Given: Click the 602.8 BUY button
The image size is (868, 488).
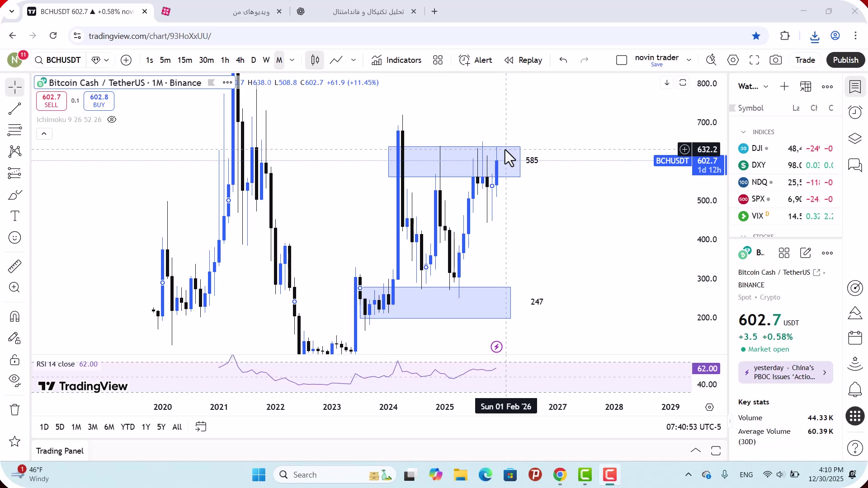Looking at the screenshot, I should (x=99, y=101).
